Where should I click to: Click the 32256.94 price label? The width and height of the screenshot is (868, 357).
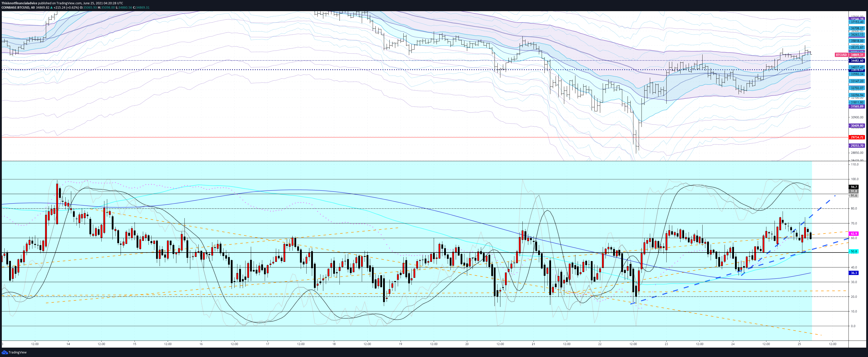(x=857, y=95)
